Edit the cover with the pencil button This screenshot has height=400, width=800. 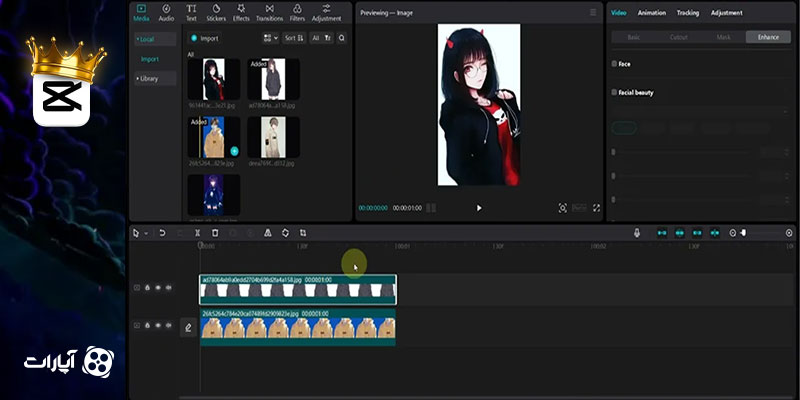(188, 327)
